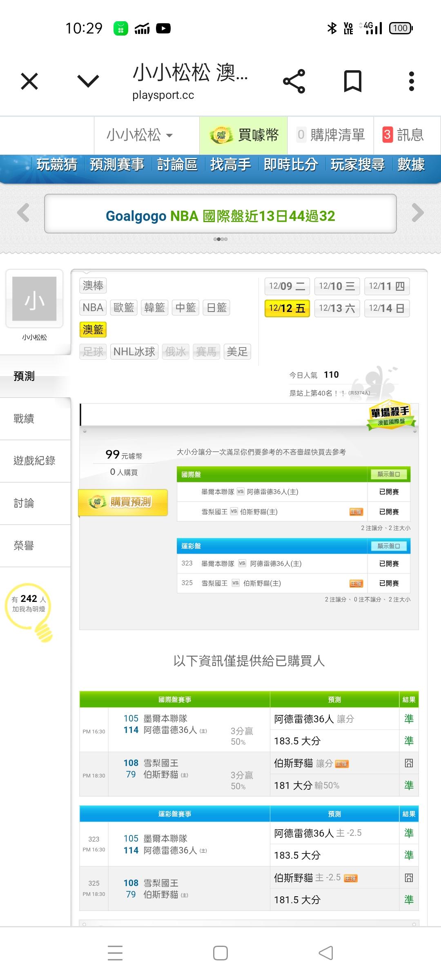
Task: Open 預測賽事 menu
Action: (117, 165)
